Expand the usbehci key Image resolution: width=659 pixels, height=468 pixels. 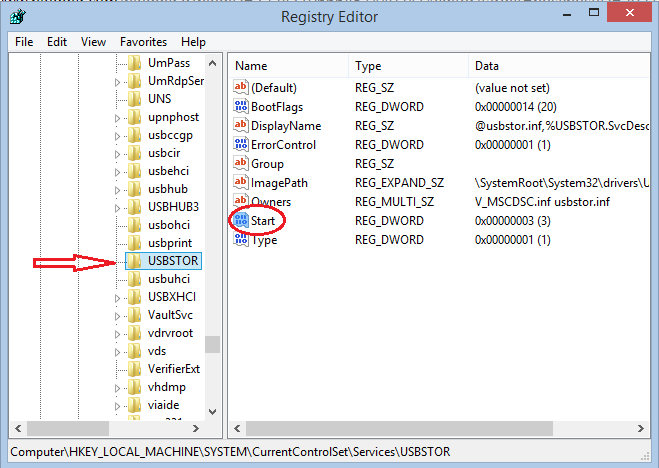click(118, 173)
